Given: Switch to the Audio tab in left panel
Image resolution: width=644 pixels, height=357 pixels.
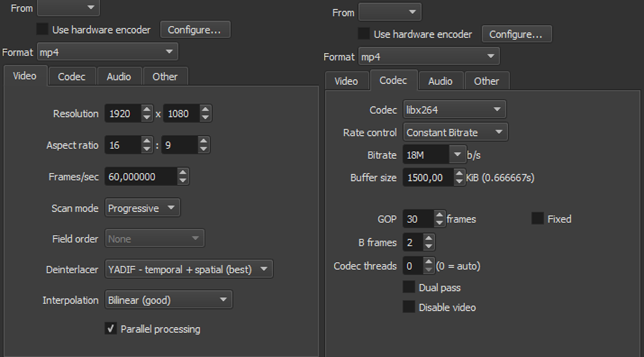Looking at the screenshot, I should [x=119, y=77].
